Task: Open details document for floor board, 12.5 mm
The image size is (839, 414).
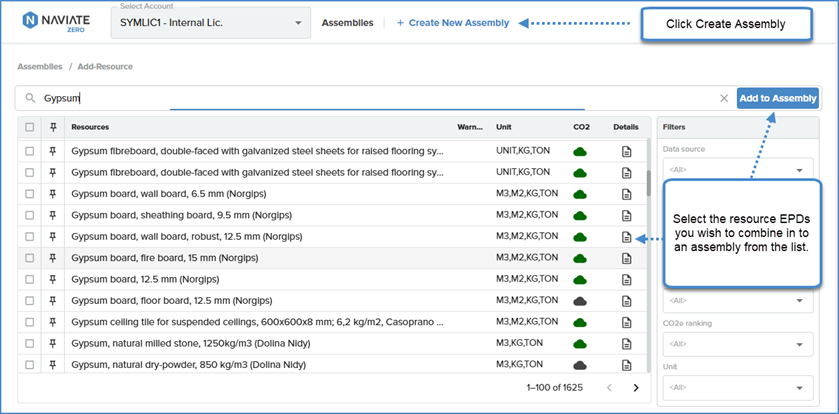Action: (x=626, y=301)
